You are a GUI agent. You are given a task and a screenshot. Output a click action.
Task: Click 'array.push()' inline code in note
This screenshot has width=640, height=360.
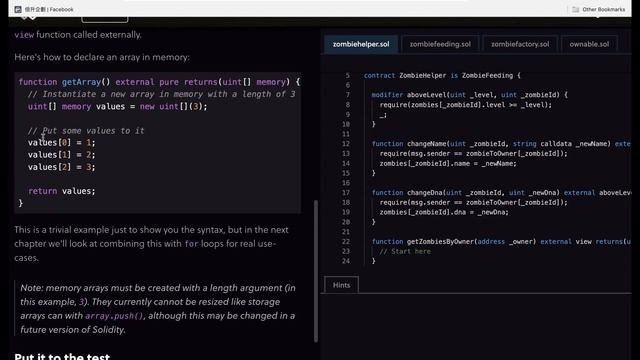(114, 316)
